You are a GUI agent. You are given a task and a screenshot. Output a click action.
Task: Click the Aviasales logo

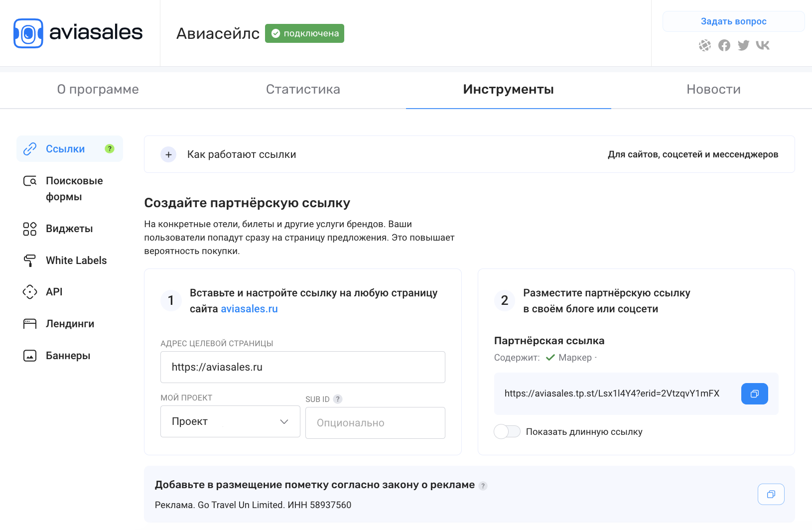pos(78,33)
